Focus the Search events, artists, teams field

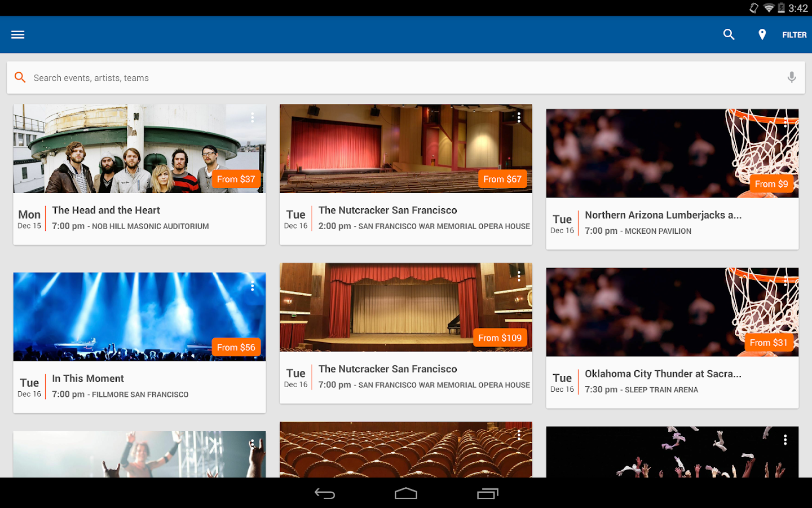(x=406, y=78)
